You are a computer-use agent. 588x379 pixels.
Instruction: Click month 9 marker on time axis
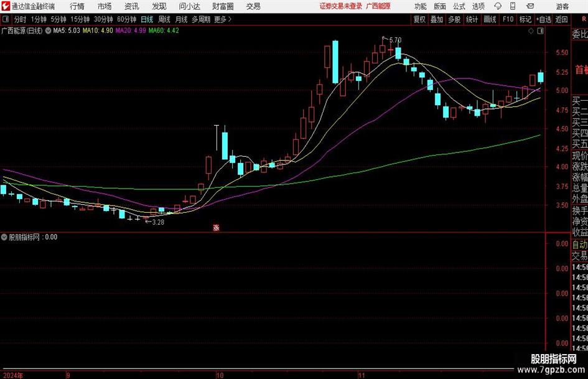coord(68,375)
